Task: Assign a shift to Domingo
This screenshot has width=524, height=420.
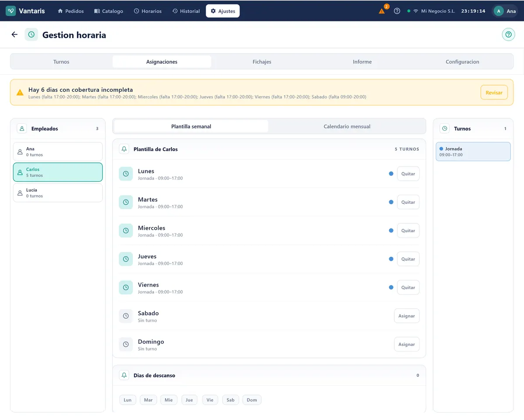Action: click(x=407, y=344)
